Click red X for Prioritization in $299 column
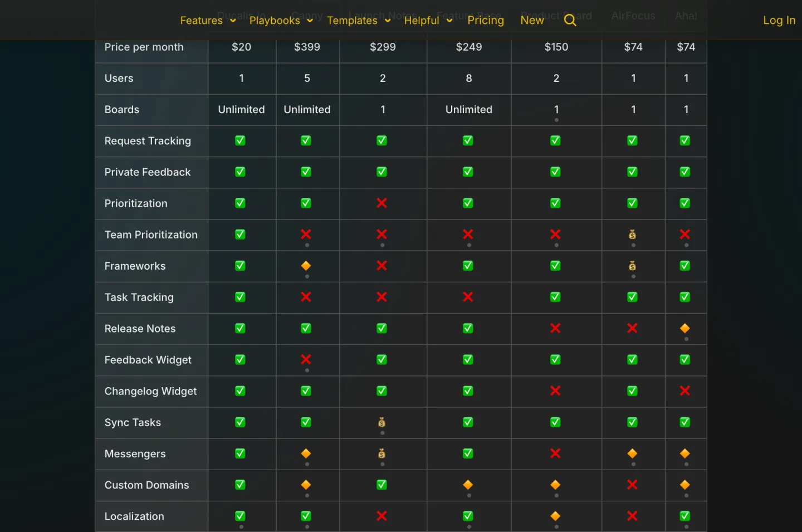 point(382,203)
